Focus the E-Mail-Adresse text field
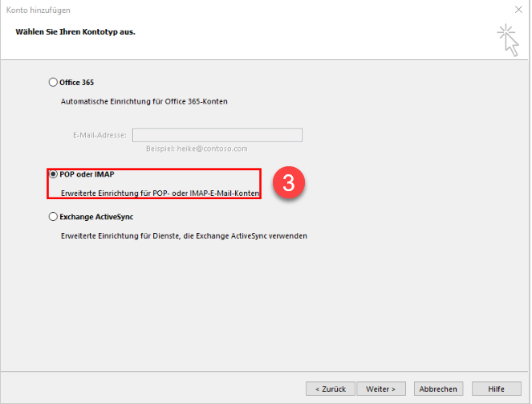Image resolution: width=532 pixels, height=404 pixels. pos(217,135)
